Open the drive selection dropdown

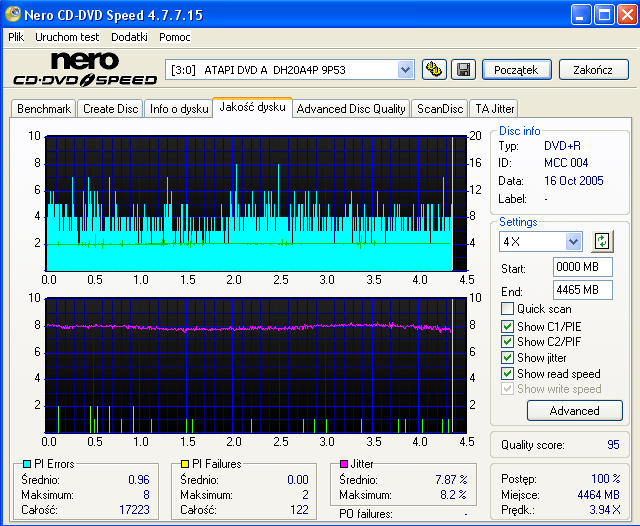(405, 70)
